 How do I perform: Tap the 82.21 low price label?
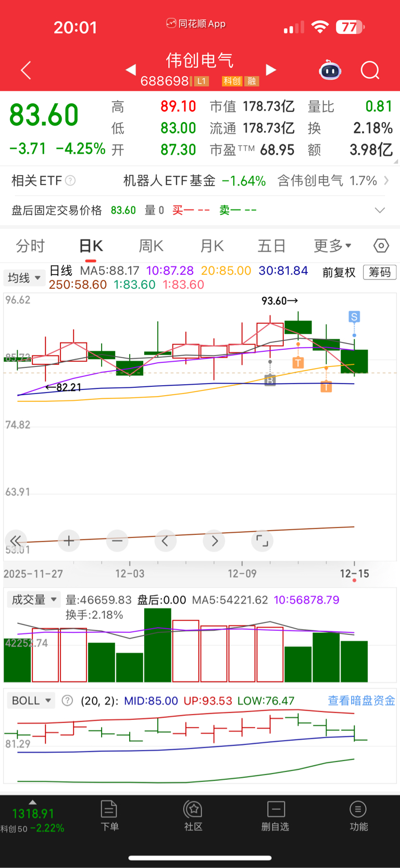tap(64, 387)
